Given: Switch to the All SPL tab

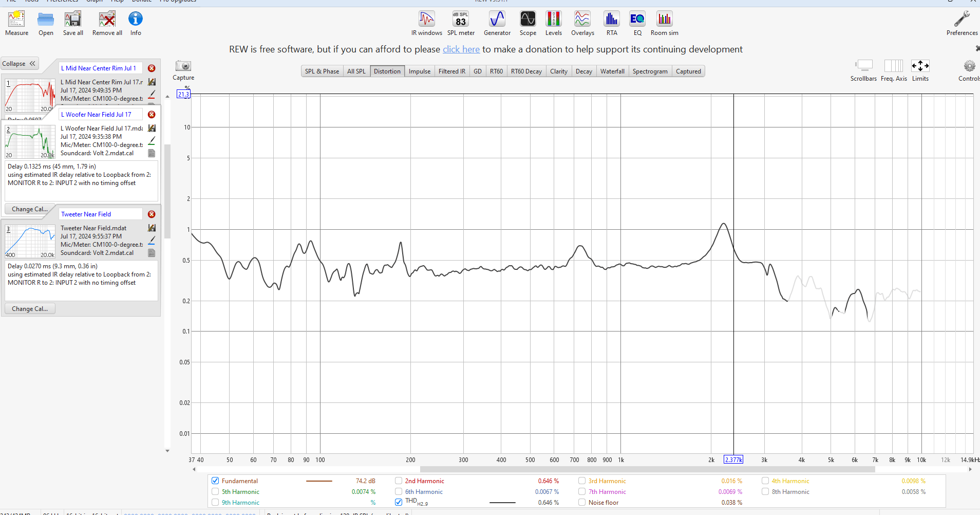Looking at the screenshot, I should [356, 71].
